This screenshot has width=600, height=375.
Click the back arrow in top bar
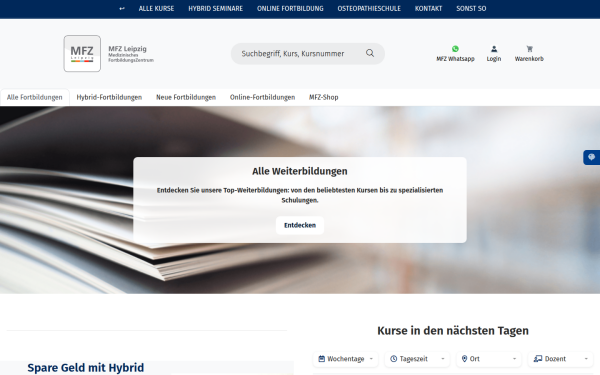click(x=122, y=8)
